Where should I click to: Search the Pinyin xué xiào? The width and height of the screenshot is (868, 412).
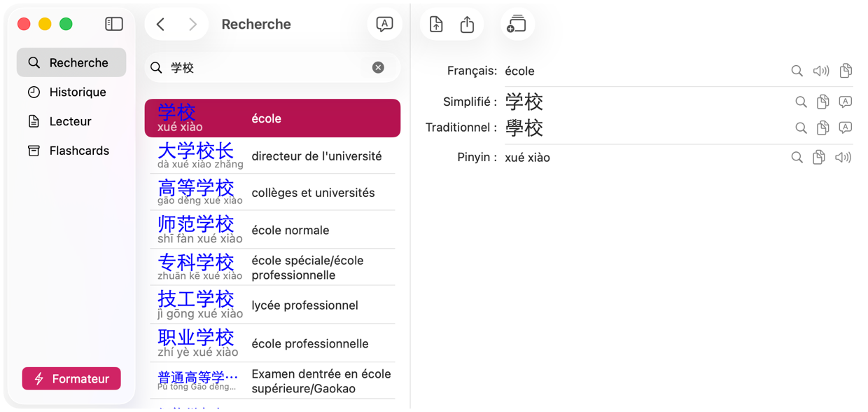(x=797, y=158)
